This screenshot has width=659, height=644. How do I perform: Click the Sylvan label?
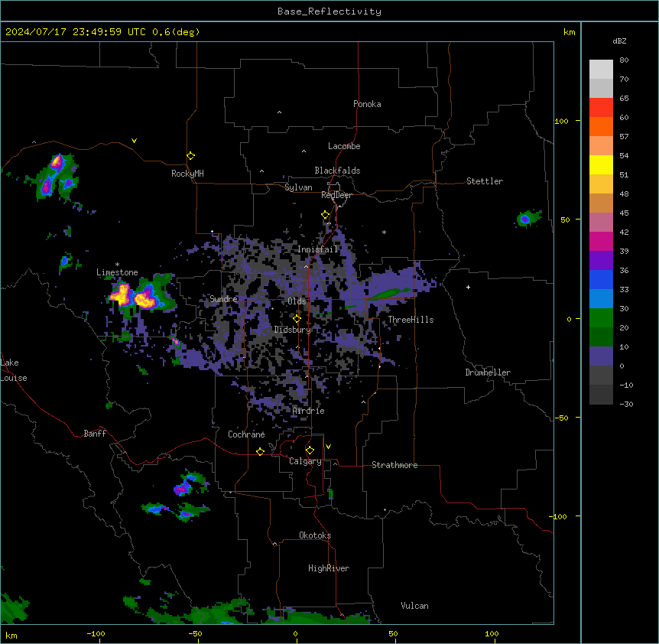point(298,187)
